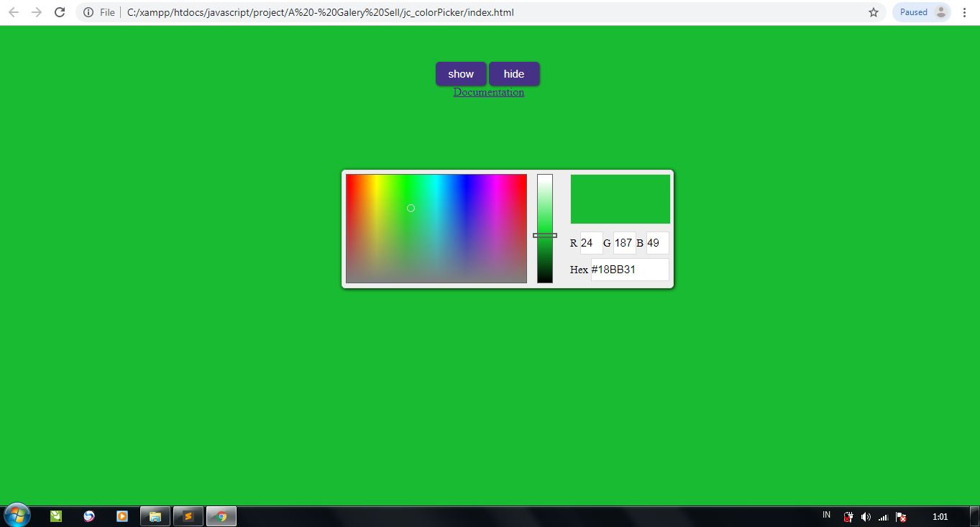Click the Chrome taskbar icon
The height and width of the screenshot is (527, 980).
(x=221, y=516)
